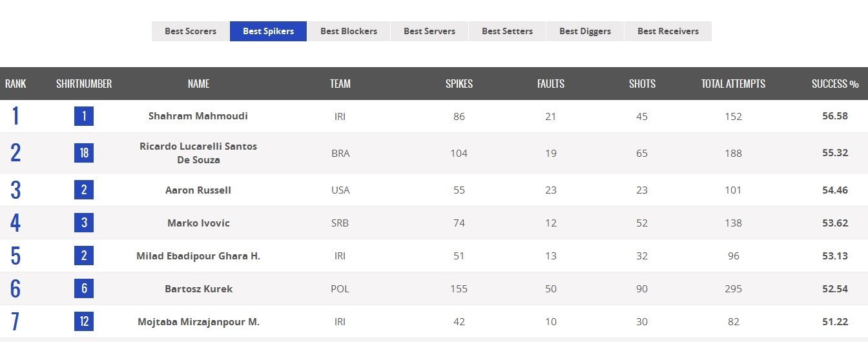Switch to the Best Blockers tab
The width and height of the screenshot is (868, 342).
pos(349,31)
